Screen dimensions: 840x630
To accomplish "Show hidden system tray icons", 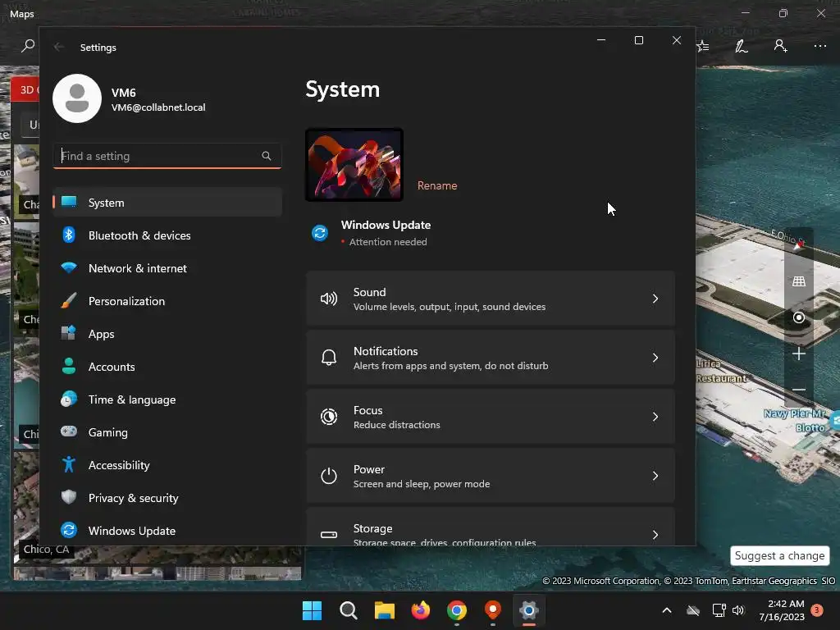I will point(666,610).
